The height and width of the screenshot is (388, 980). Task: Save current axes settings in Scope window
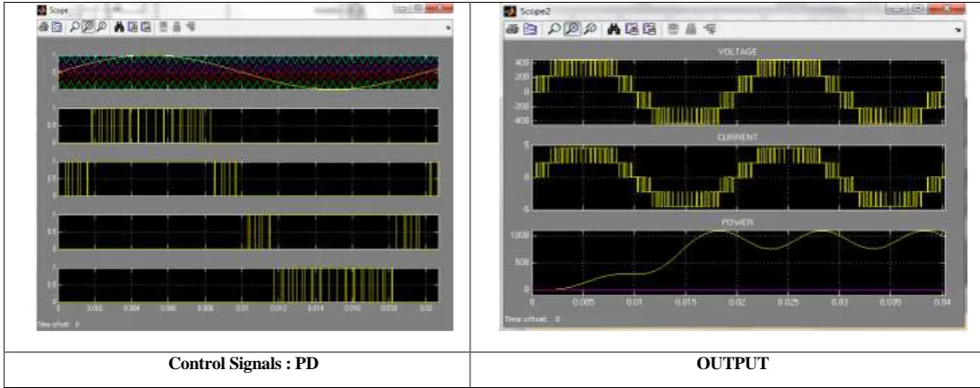[x=132, y=28]
